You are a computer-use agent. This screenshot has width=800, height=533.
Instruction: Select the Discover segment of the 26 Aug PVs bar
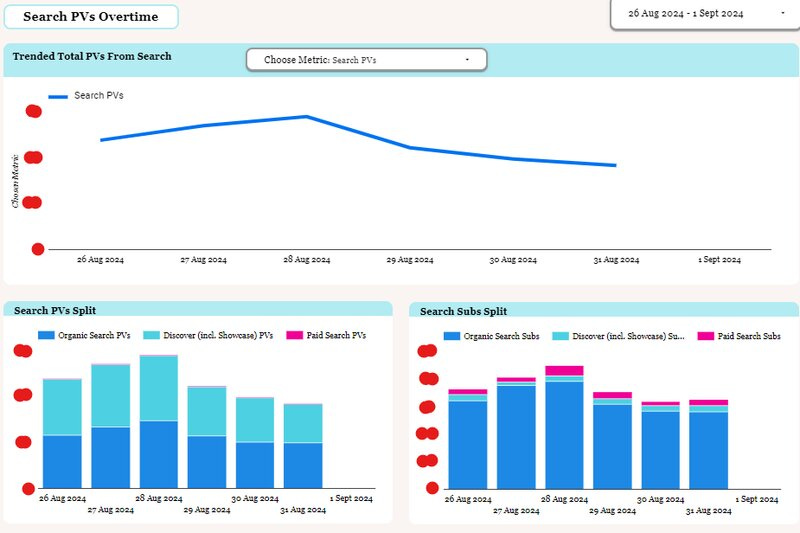(x=62, y=408)
